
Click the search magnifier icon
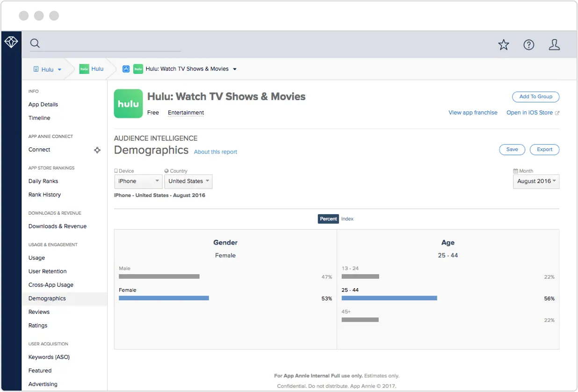point(35,44)
